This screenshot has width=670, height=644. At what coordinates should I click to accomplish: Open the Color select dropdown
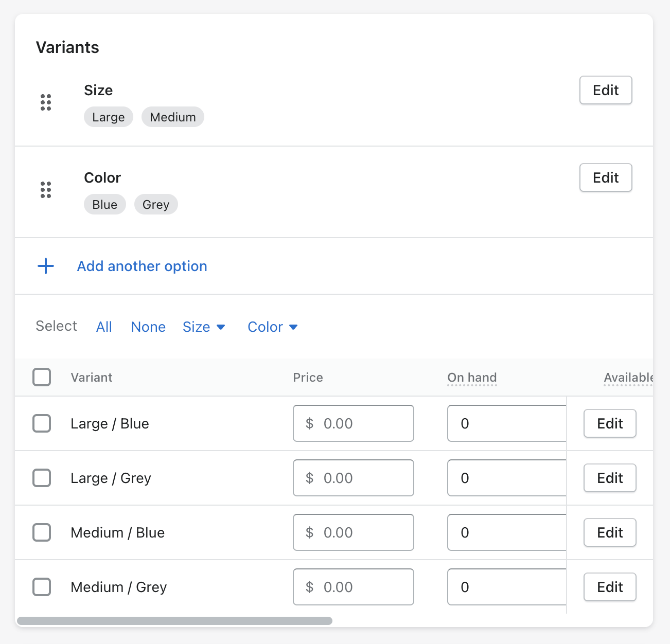tap(272, 327)
